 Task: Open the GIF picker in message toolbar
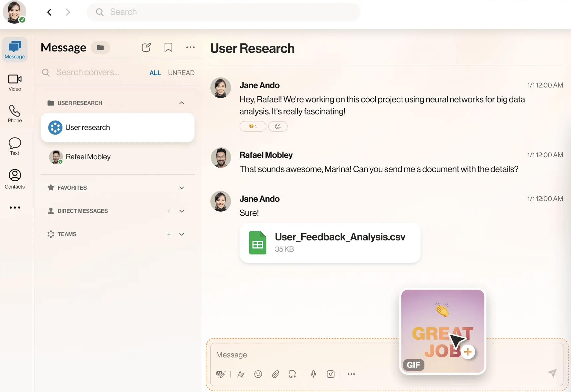[293, 374]
